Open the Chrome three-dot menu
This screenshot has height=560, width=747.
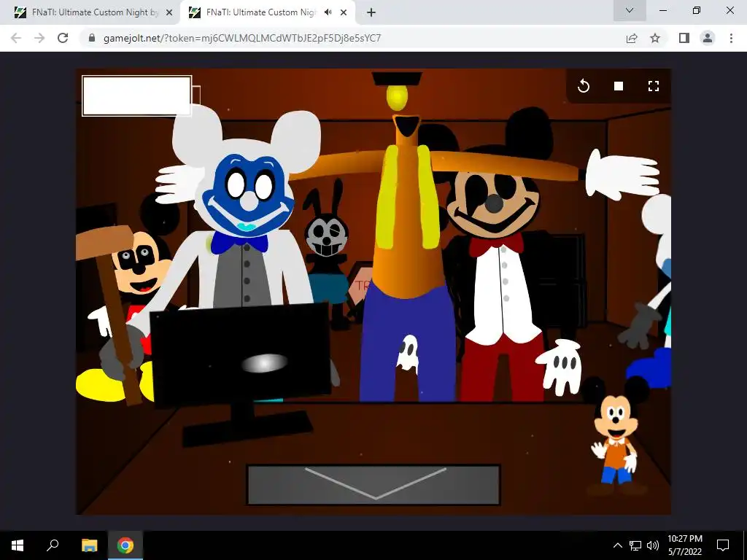pyautogui.click(x=731, y=38)
